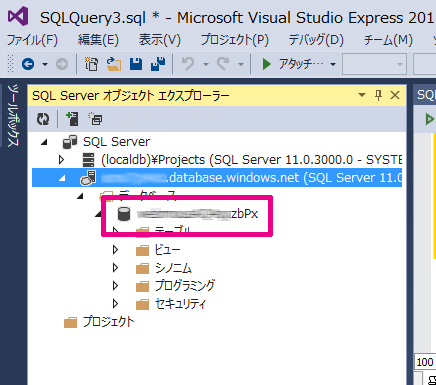Viewport: 436px width, 385px height.
Task: Open the SQL Server Object Explorer window options dropdown
Action: (362, 95)
